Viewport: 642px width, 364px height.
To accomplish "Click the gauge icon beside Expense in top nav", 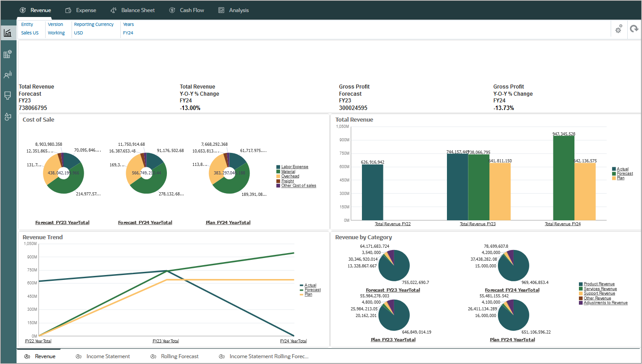I will click(x=68, y=10).
